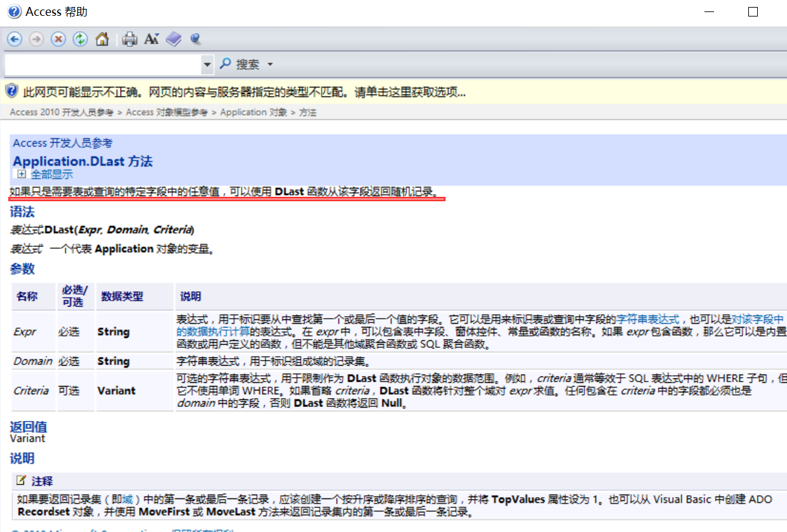Click Variant under the 返回值 heading

[x=28, y=438]
